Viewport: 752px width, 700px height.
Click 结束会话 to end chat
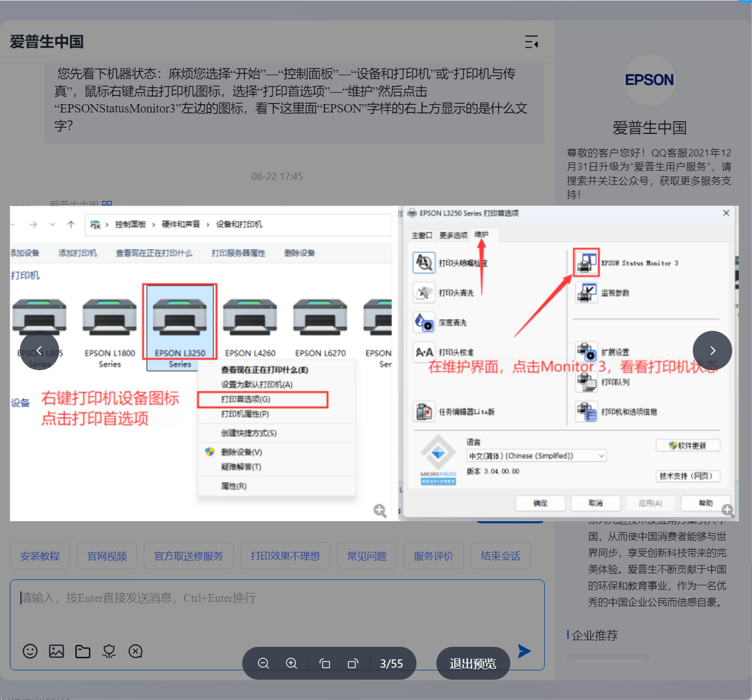click(x=501, y=556)
